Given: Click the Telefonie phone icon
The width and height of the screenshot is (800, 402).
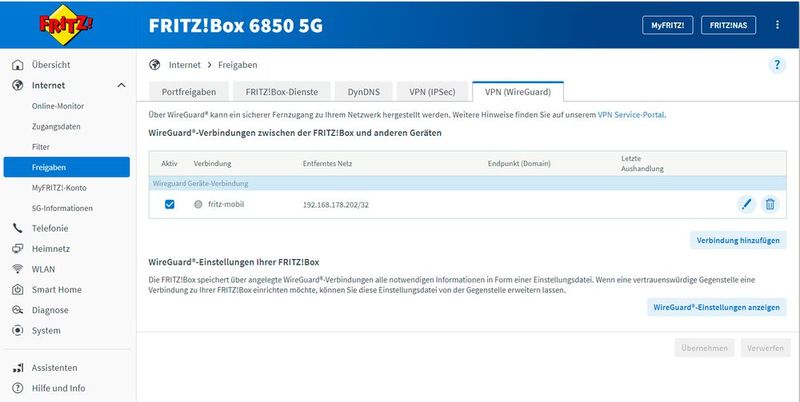Looking at the screenshot, I should [17, 228].
